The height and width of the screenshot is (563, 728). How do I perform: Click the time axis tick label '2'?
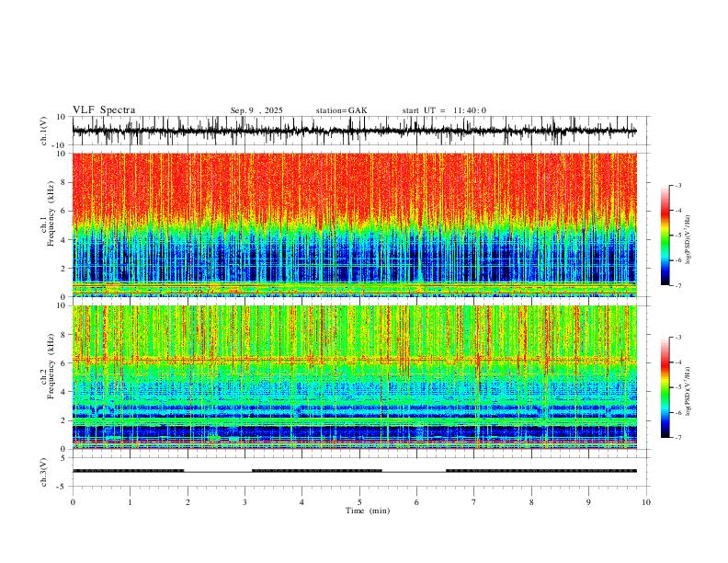[188, 502]
